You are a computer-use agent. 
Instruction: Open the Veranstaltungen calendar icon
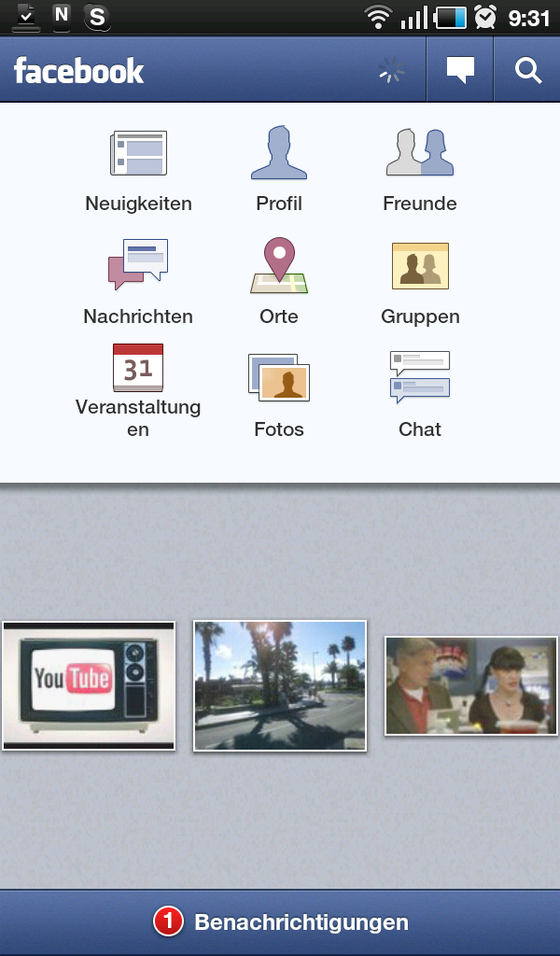pyautogui.click(x=138, y=368)
